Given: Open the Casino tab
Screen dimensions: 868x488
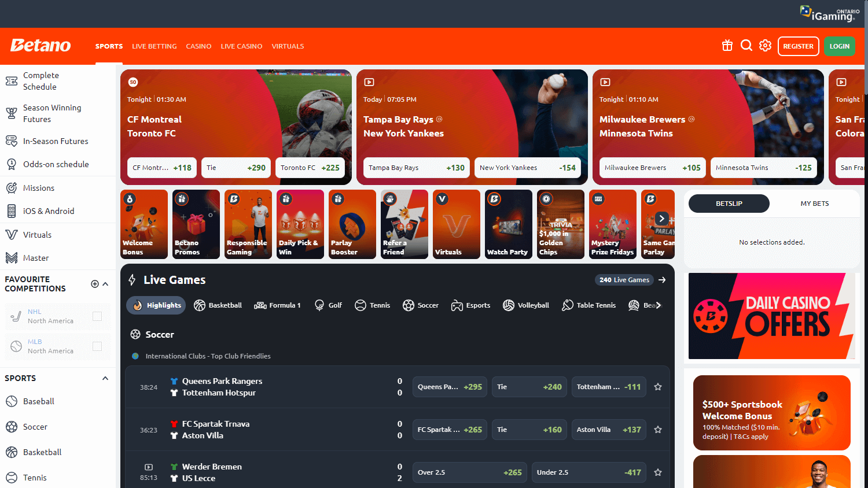Looking at the screenshot, I should pos(198,46).
